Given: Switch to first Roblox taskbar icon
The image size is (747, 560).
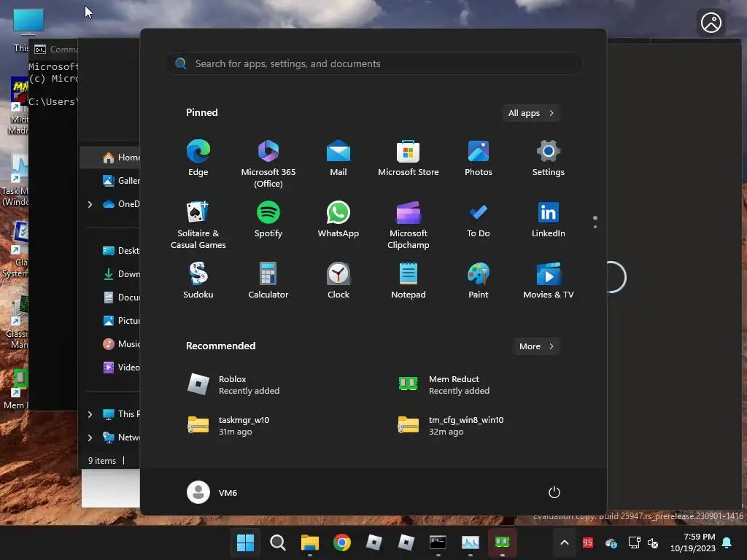Looking at the screenshot, I should pyautogui.click(x=374, y=542).
